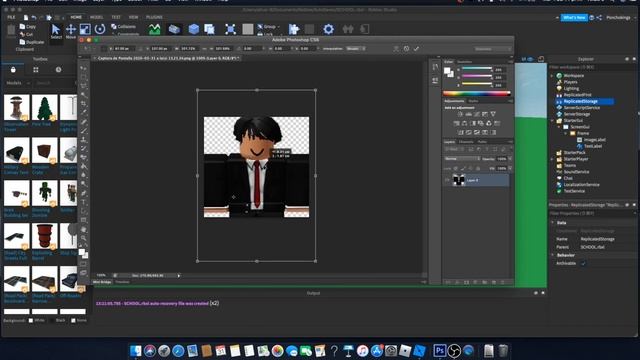Image resolution: width=640 pixels, height=360 pixels.
Task: Select Black background option in Toolbox
Action: click(x=52, y=320)
